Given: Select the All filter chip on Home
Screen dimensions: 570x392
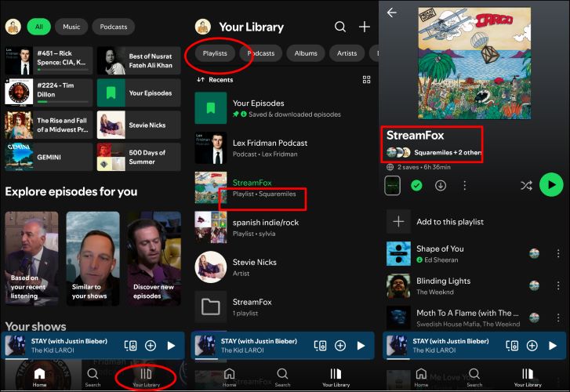Looking at the screenshot, I should (x=39, y=27).
